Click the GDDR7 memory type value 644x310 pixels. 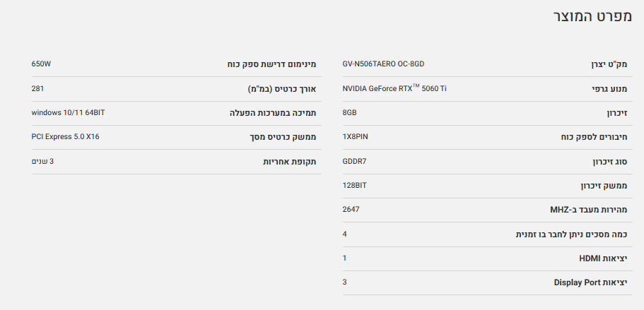click(x=354, y=161)
